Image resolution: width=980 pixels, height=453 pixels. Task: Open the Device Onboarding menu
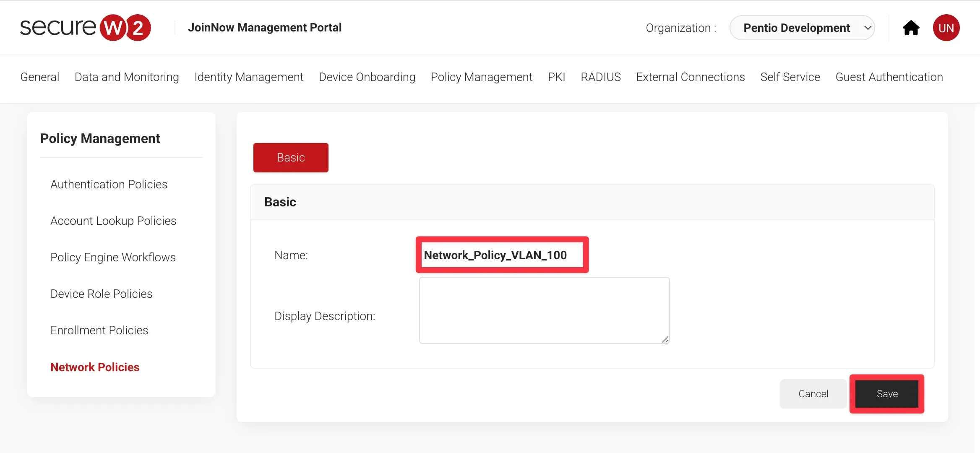(x=367, y=77)
